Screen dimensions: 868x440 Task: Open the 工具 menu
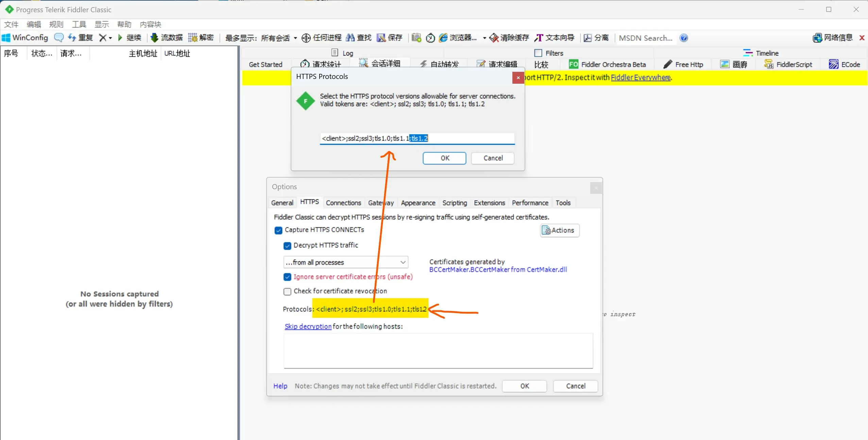[x=79, y=24]
